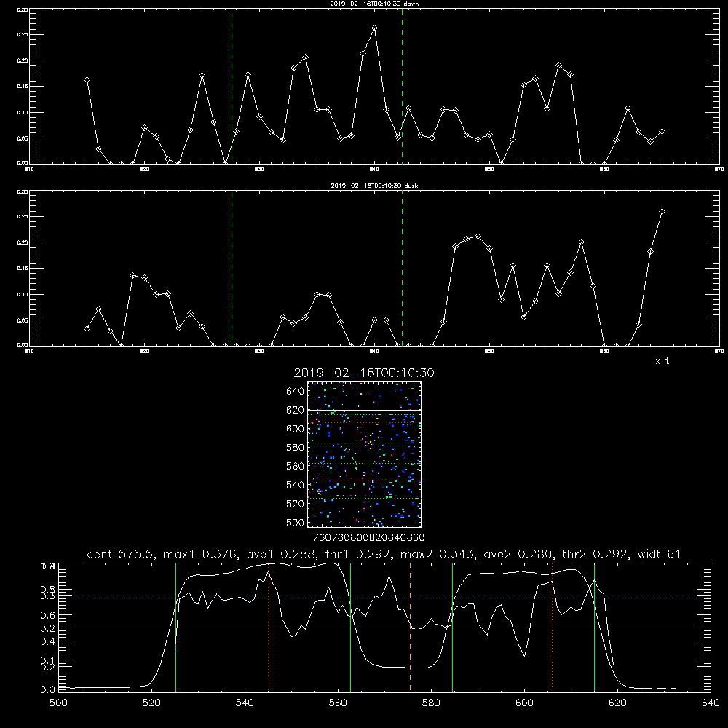Click the 840 x-axis label of dawn plot
This screenshot has width=728, height=728.
(x=374, y=170)
